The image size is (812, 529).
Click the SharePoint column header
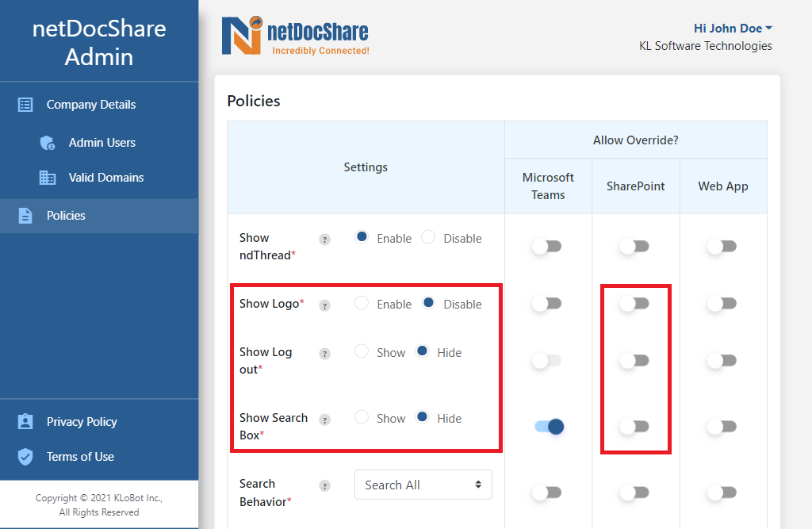(x=635, y=186)
